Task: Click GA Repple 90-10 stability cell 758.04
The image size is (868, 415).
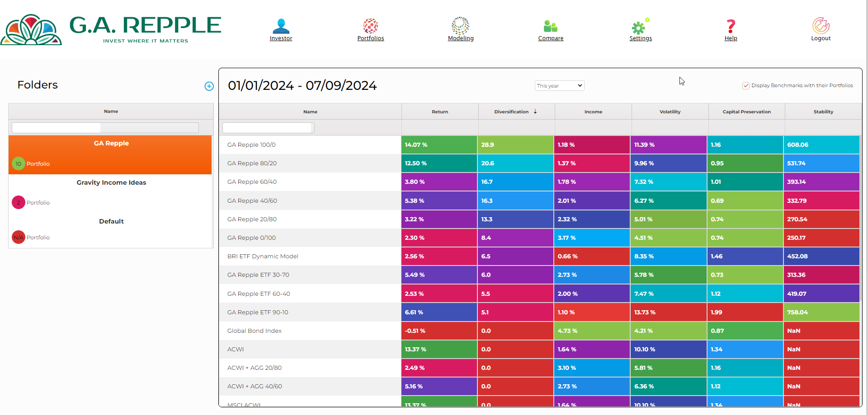Action: click(821, 312)
